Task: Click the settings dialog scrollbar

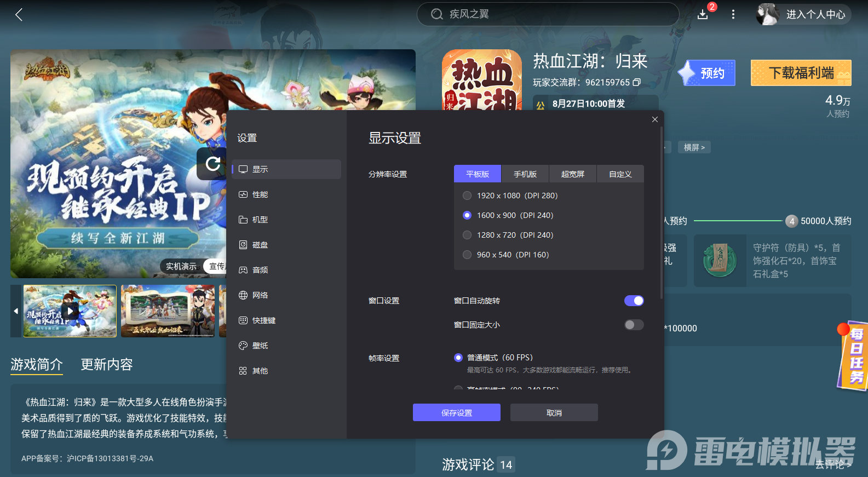Action: coord(661,214)
